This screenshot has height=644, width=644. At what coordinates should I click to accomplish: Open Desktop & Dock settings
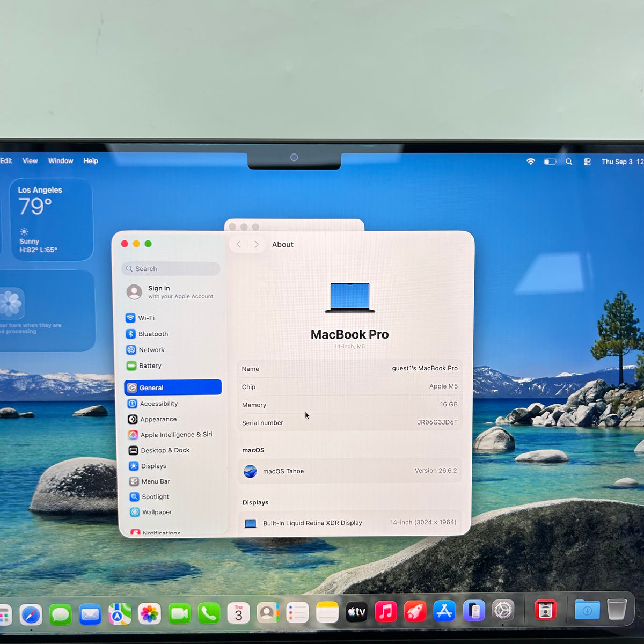pyautogui.click(x=173, y=450)
